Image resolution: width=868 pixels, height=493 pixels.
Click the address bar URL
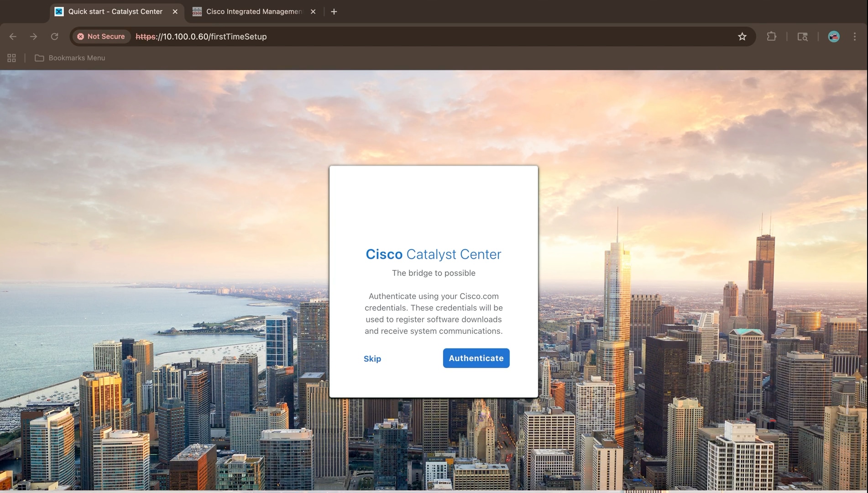(201, 37)
